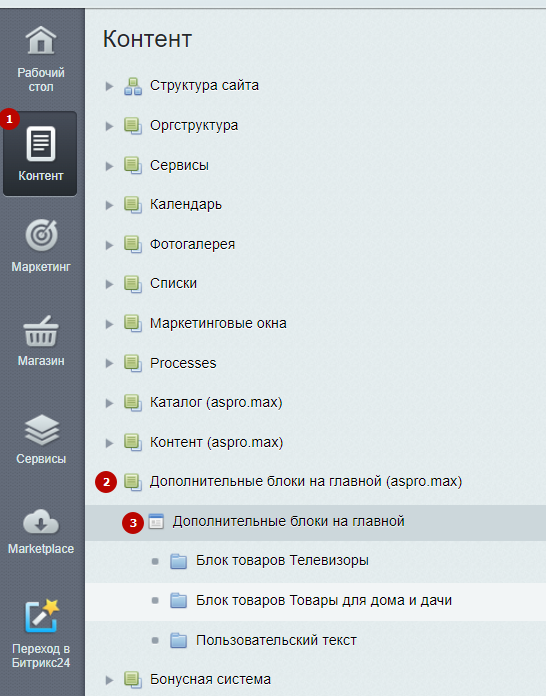Image resolution: width=546 pixels, height=696 pixels.
Task: Select Дополнительные блоки на главной (aspro.max)
Action: point(306,482)
